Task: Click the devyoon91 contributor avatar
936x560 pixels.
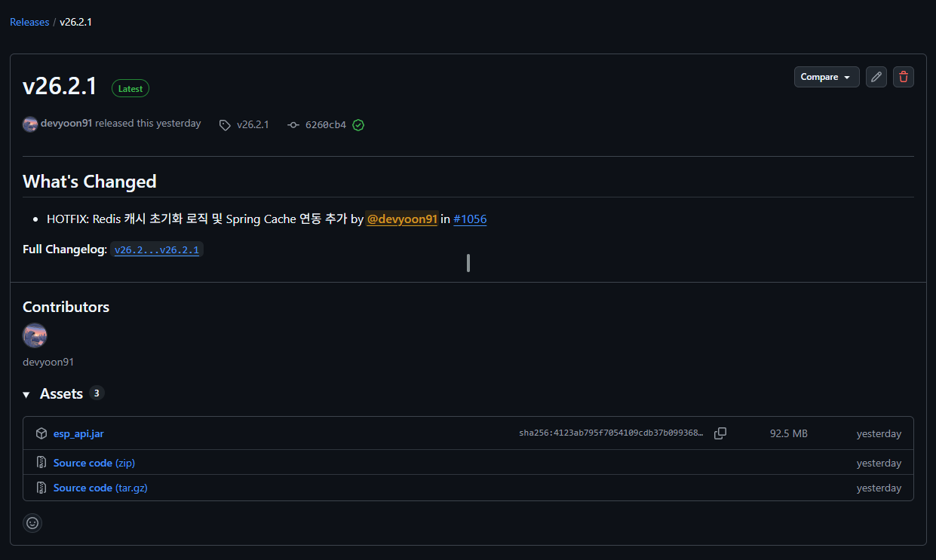Action: 35,335
